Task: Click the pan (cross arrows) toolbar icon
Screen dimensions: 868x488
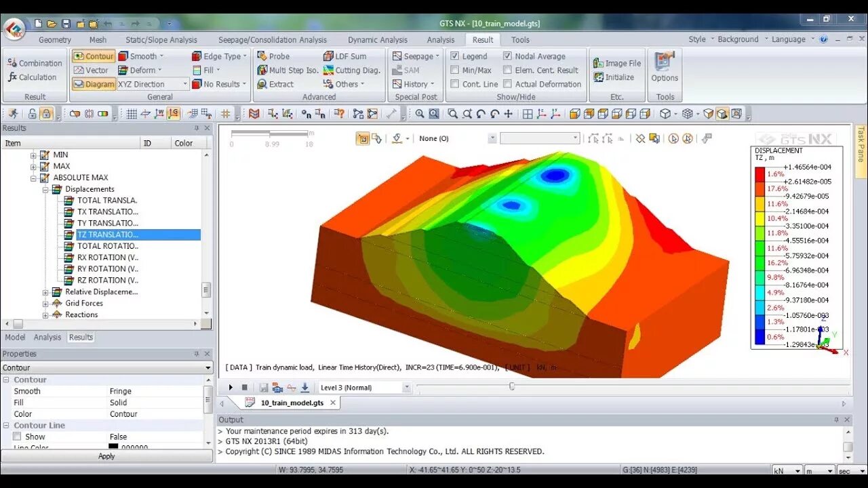Action: (508, 114)
